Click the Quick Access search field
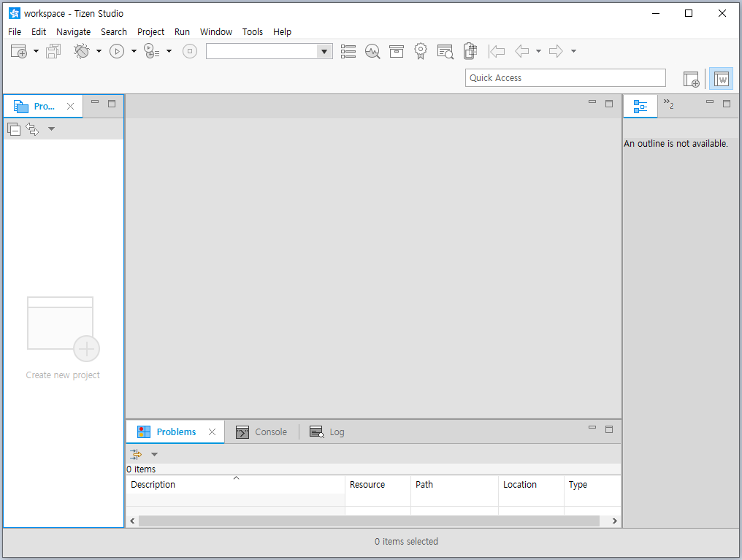Viewport: 742px width, 560px height. 565,78
